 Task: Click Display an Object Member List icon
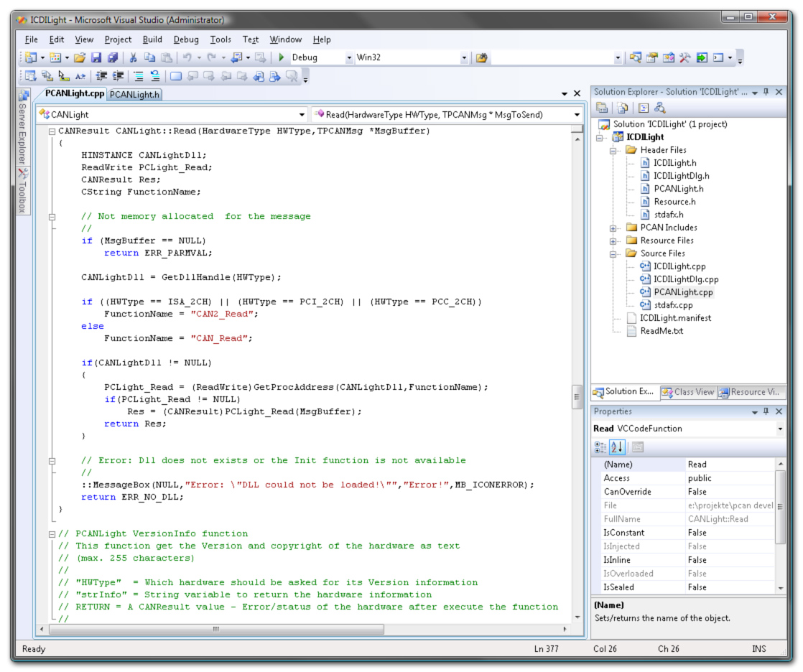pyautogui.click(x=31, y=76)
